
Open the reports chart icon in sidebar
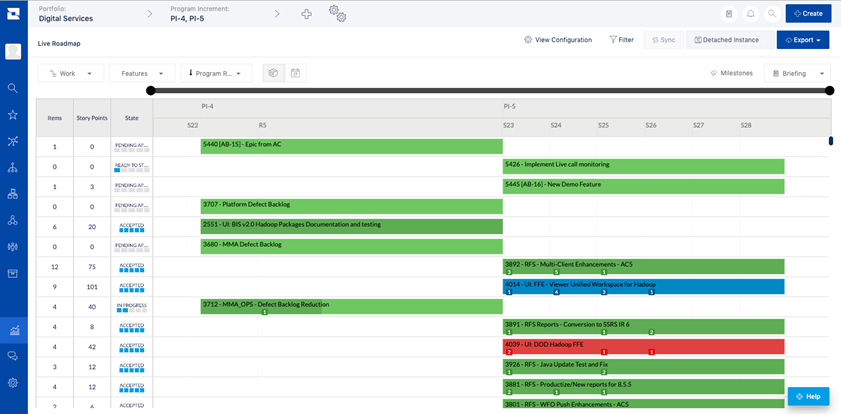pyautogui.click(x=14, y=330)
